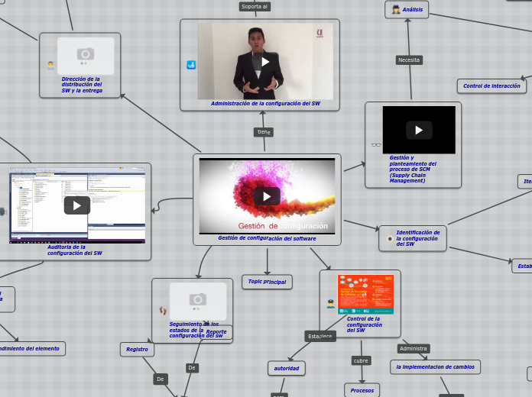Image resolution: width=532 pixels, height=397 pixels.
Task: Select Identificación de la configuración del SW text
Action: 417,238
